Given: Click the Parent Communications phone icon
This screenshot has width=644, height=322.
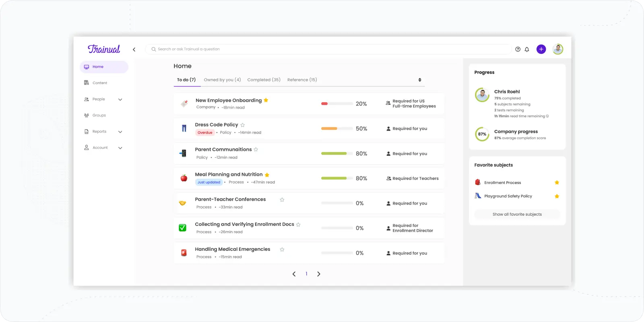Looking at the screenshot, I should pos(183,153).
